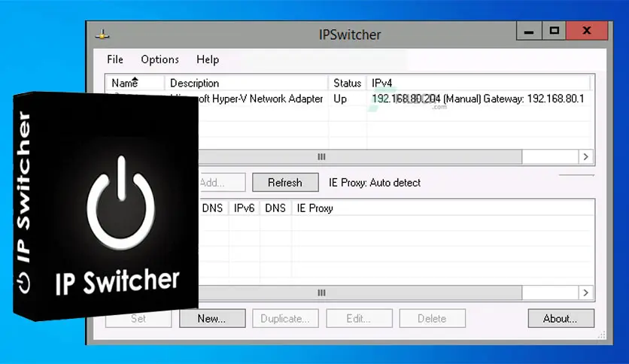
Task: Close the IPSwitcher window
Action: point(588,32)
